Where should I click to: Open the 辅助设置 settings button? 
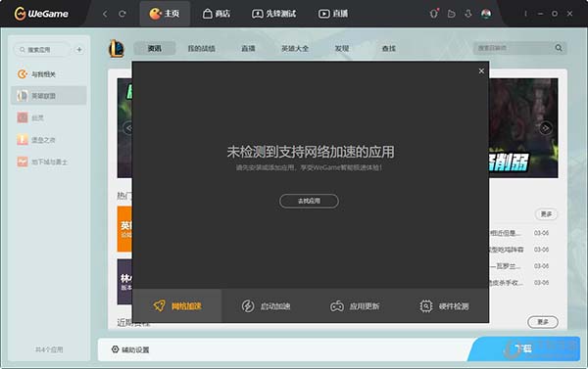tap(130, 349)
